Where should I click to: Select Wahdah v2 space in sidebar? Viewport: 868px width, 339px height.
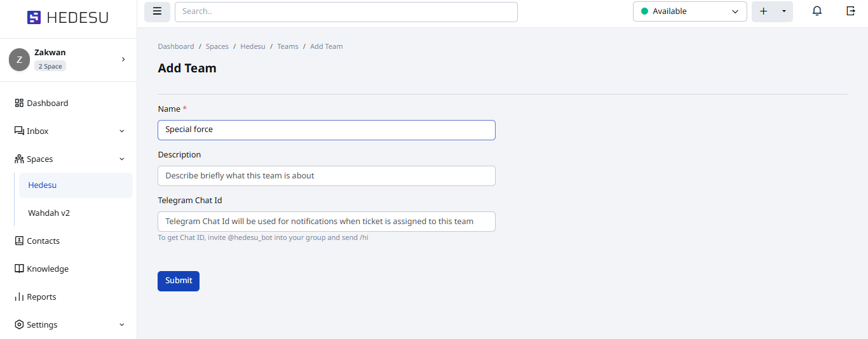49,213
